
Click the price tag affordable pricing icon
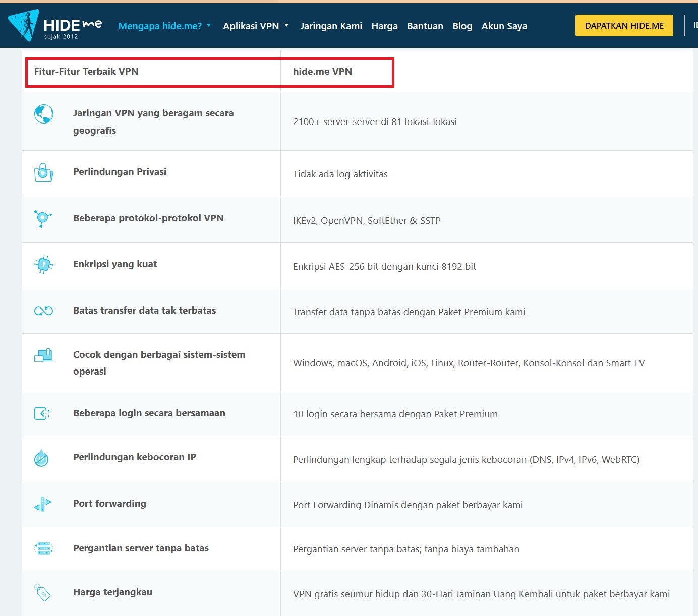42,593
